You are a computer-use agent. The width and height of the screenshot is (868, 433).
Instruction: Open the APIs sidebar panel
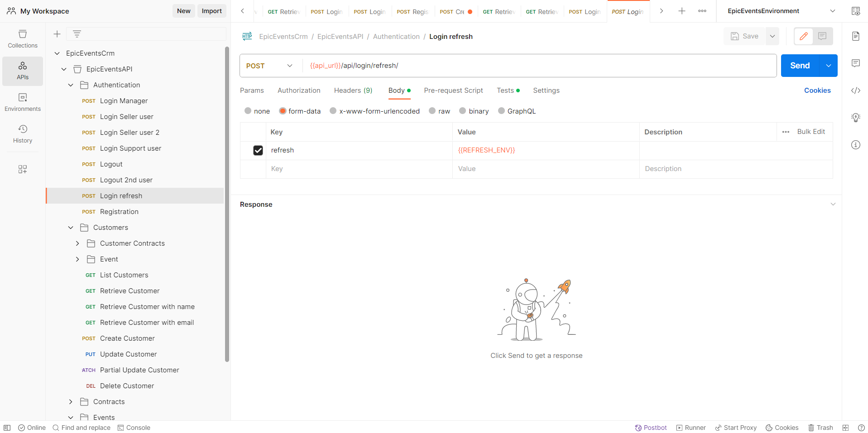[23, 71]
